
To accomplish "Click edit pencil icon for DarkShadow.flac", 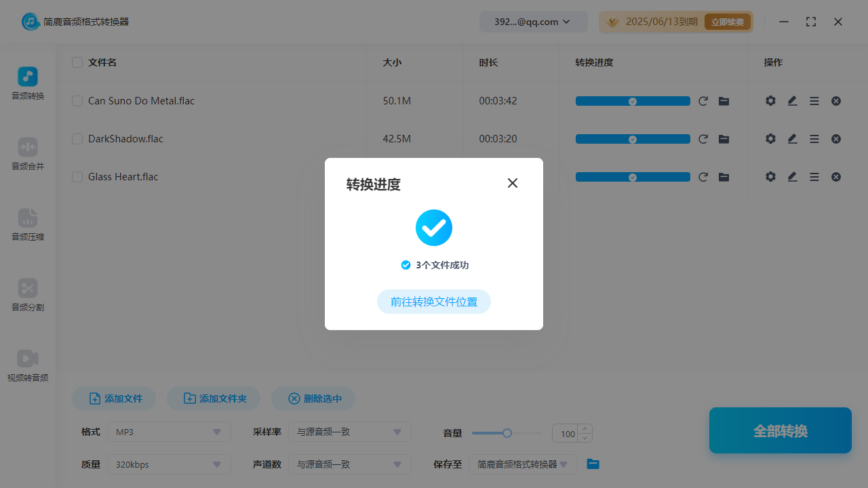I will point(792,139).
